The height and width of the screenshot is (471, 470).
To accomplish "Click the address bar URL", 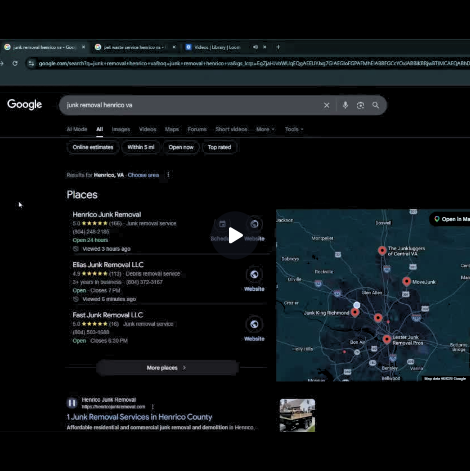I will pos(253,63).
